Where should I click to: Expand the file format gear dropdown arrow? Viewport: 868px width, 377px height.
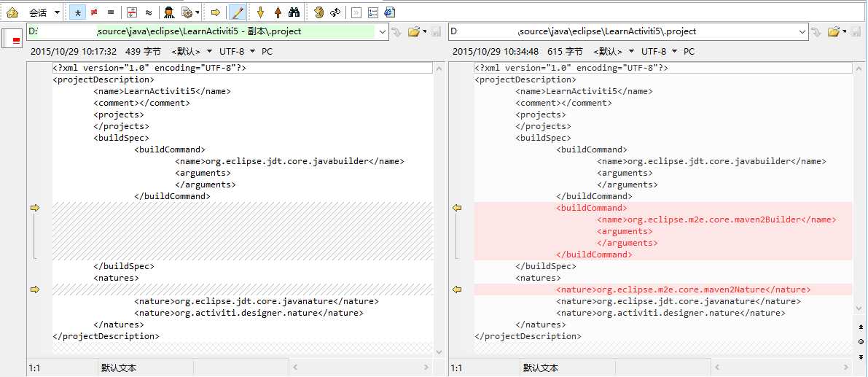click(197, 12)
